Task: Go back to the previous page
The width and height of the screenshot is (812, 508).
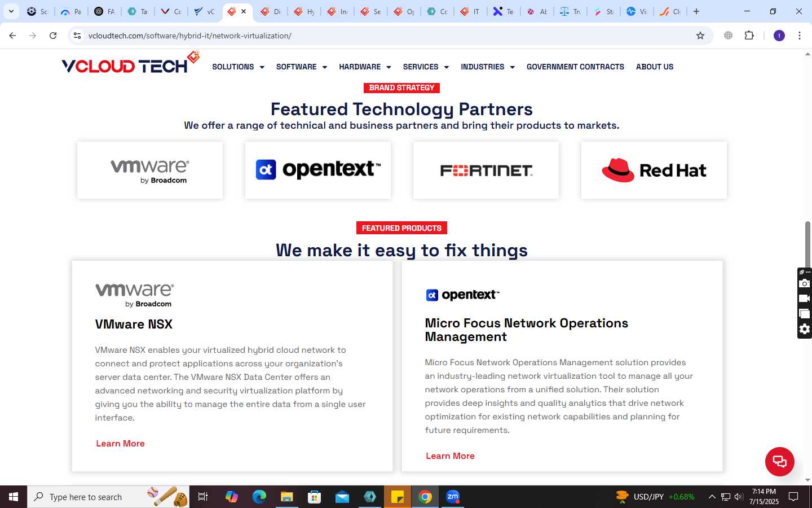Action: (x=12, y=36)
